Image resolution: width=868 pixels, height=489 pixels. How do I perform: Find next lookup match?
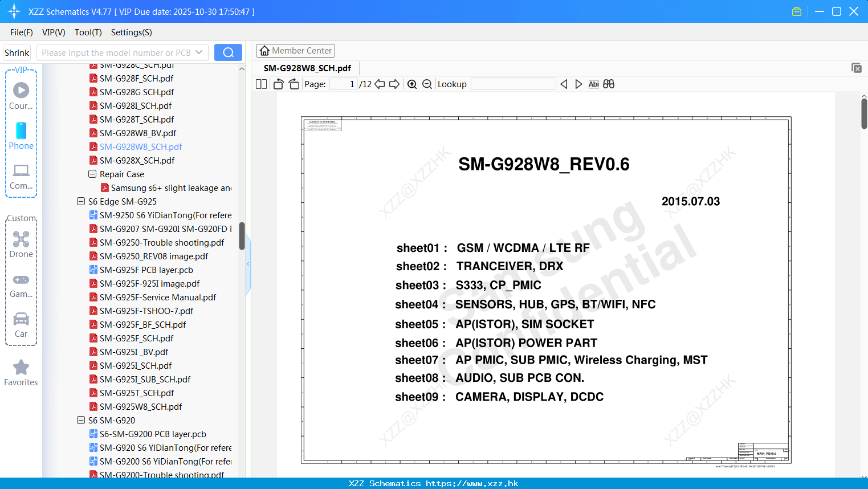578,84
